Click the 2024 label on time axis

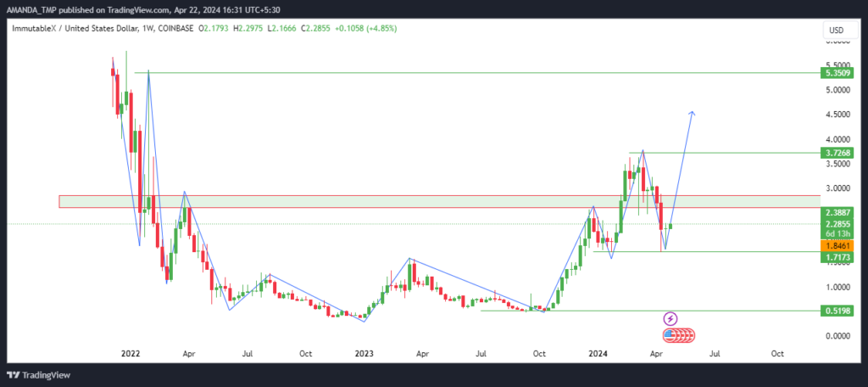[x=598, y=353]
